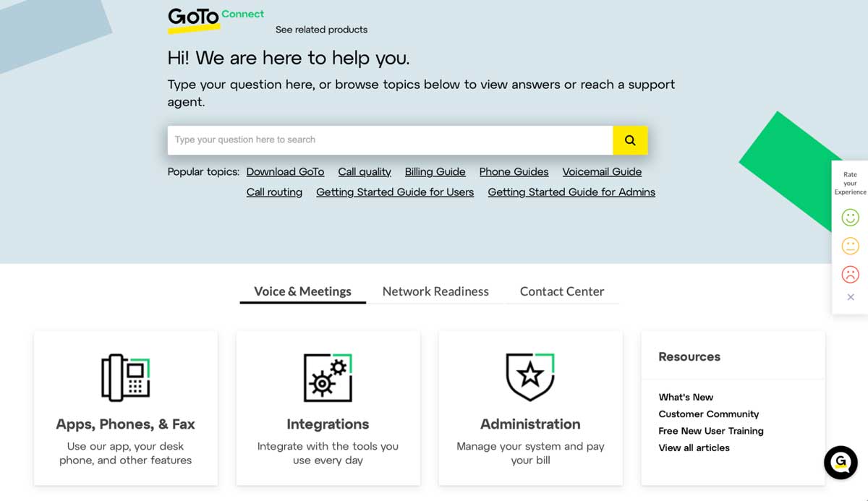Switch to the Network Readiness tab
Image resolution: width=868 pixels, height=501 pixels.
pos(435,291)
